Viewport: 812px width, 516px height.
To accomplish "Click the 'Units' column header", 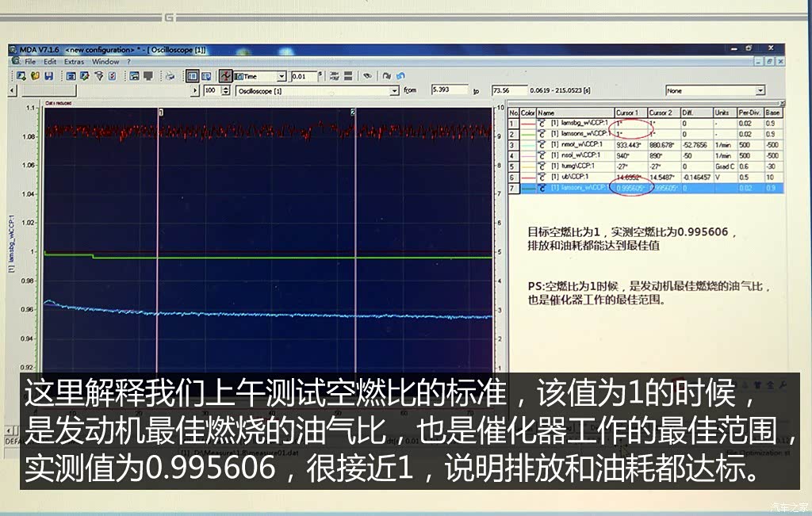I will [x=725, y=113].
